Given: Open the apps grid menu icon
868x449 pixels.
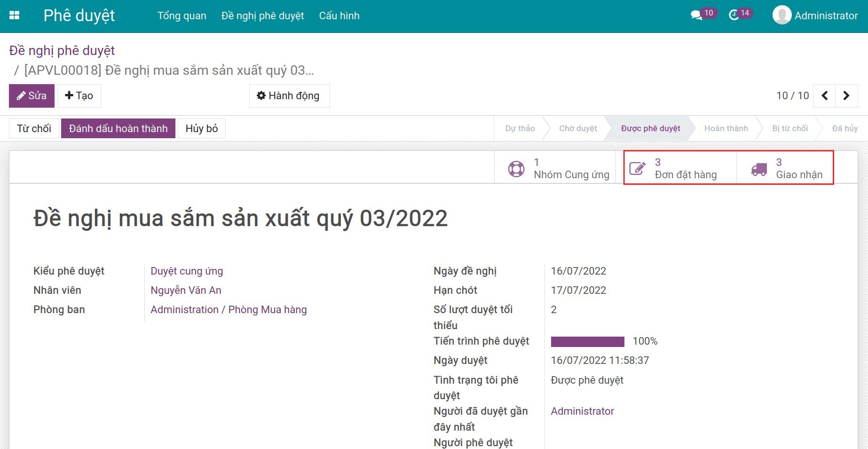Looking at the screenshot, I should 15,16.
